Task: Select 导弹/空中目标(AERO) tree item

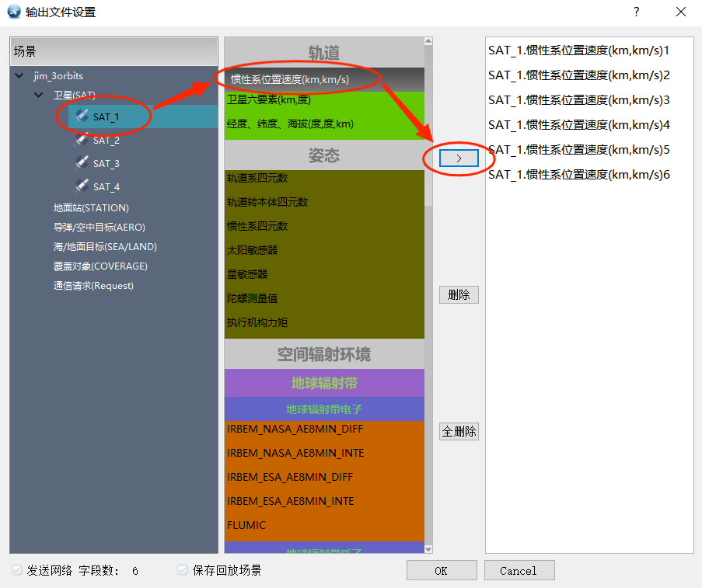Action: pyautogui.click(x=99, y=227)
